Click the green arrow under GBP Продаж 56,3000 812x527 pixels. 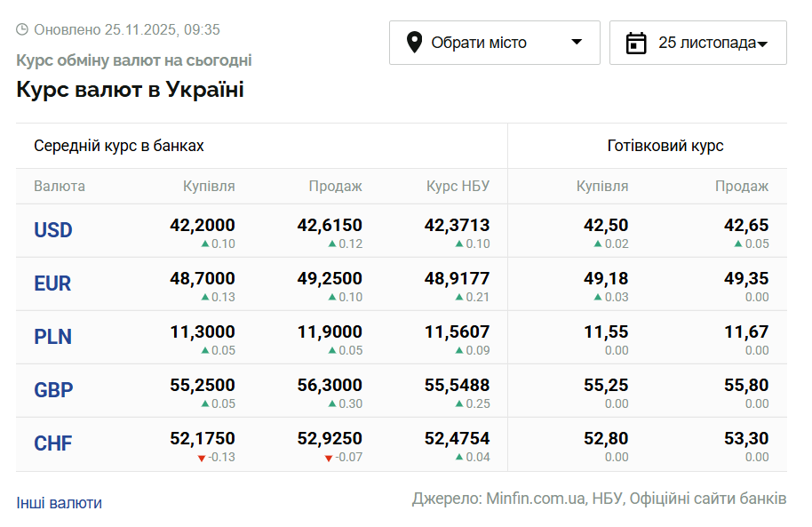[332, 403]
